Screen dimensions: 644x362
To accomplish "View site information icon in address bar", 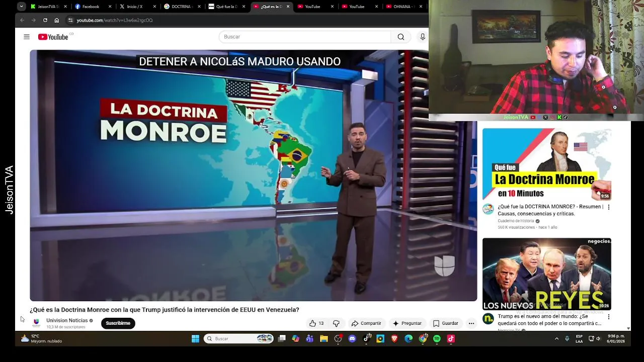I will tap(70, 20).
